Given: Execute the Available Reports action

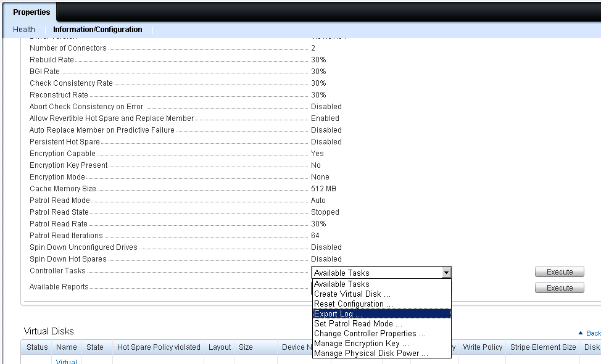Looking at the screenshot, I should (558, 287).
